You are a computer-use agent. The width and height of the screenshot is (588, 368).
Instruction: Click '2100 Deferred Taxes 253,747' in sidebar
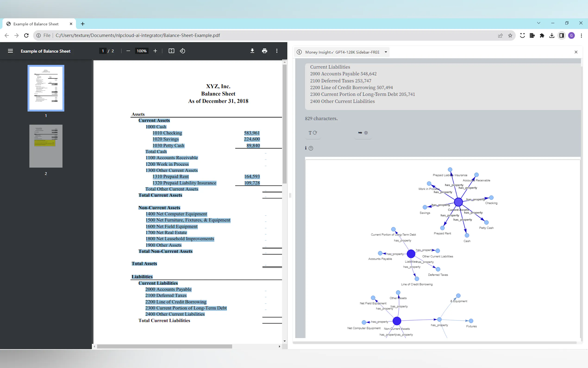(341, 81)
